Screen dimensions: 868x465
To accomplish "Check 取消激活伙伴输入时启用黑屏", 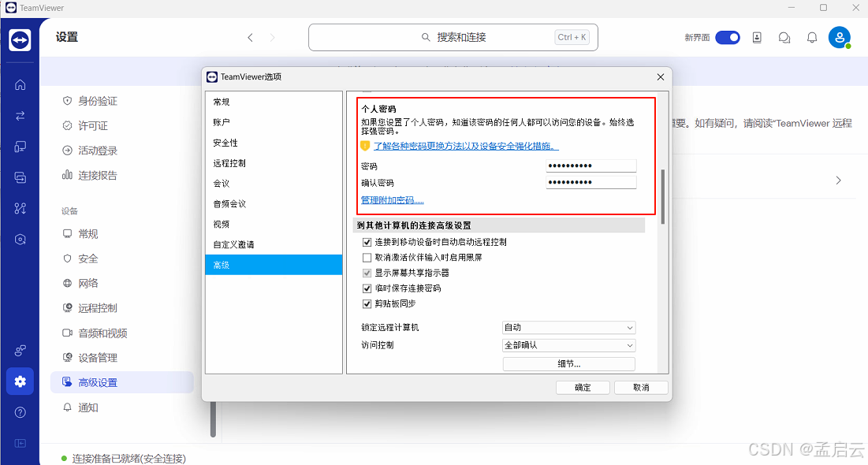I will [x=367, y=258].
